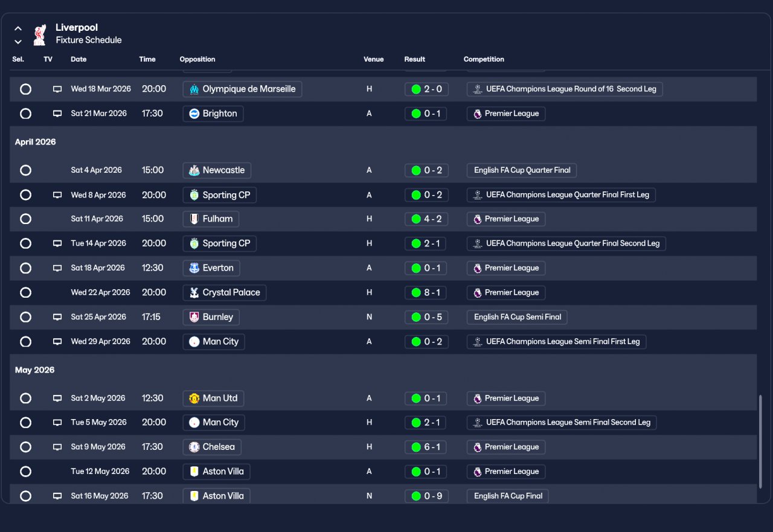773x532 pixels.
Task: Sort by Opposition column header
Action: coord(197,59)
